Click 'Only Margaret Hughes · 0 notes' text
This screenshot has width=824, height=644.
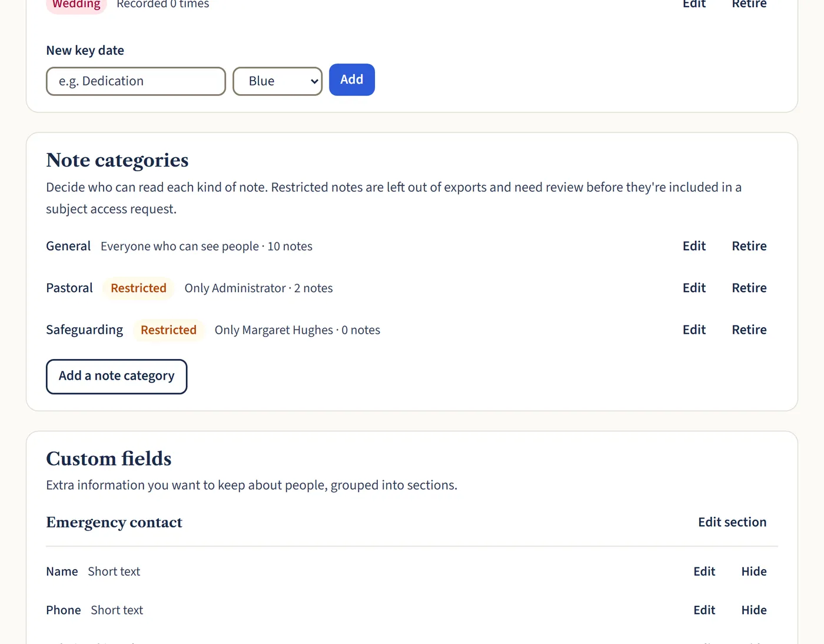click(x=297, y=330)
